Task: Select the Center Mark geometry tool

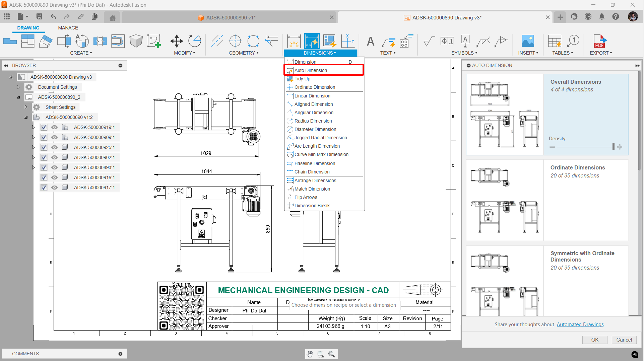Action: point(235,41)
